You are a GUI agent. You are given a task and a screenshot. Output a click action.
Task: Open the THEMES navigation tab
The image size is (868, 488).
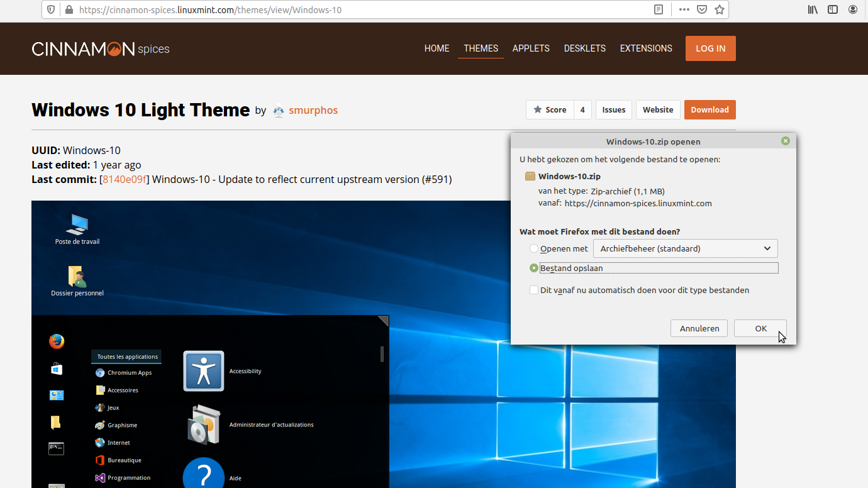point(481,48)
